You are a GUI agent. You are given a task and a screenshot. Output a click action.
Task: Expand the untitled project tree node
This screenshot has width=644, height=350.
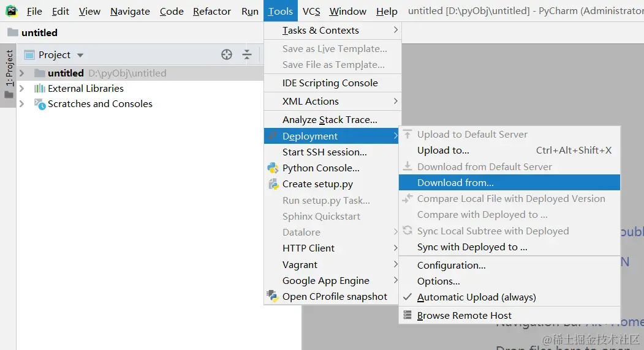coord(22,73)
